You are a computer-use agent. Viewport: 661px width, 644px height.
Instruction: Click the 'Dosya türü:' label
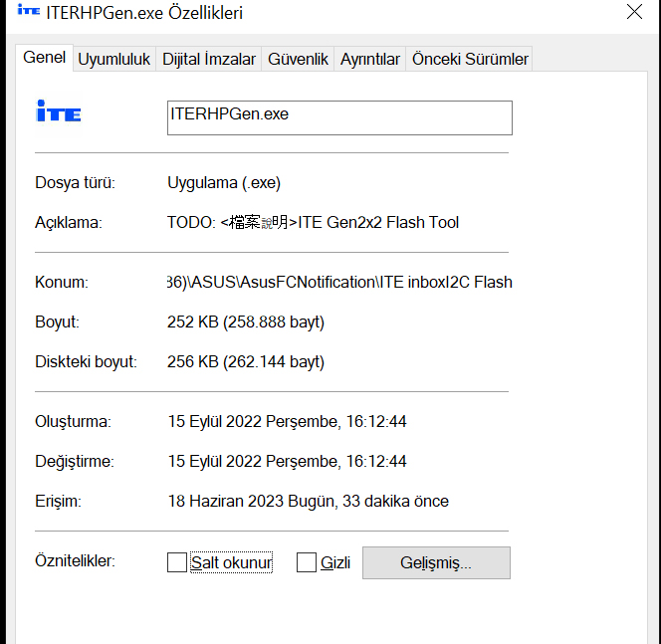pos(75,183)
